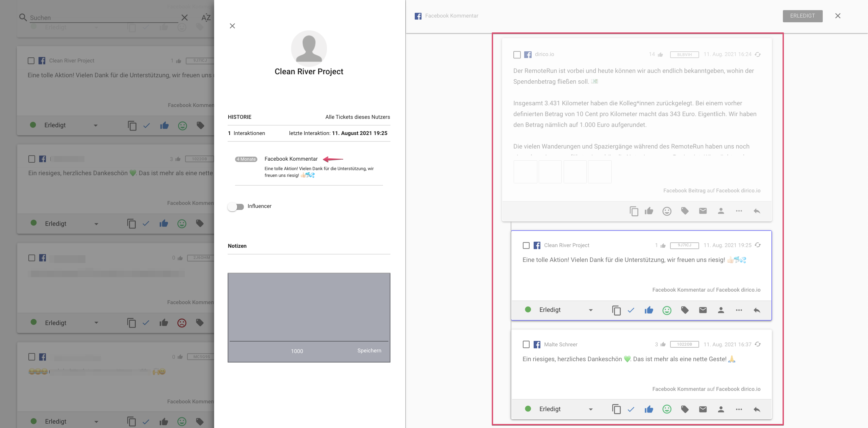Click the HISTORIE heading

tap(239, 117)
